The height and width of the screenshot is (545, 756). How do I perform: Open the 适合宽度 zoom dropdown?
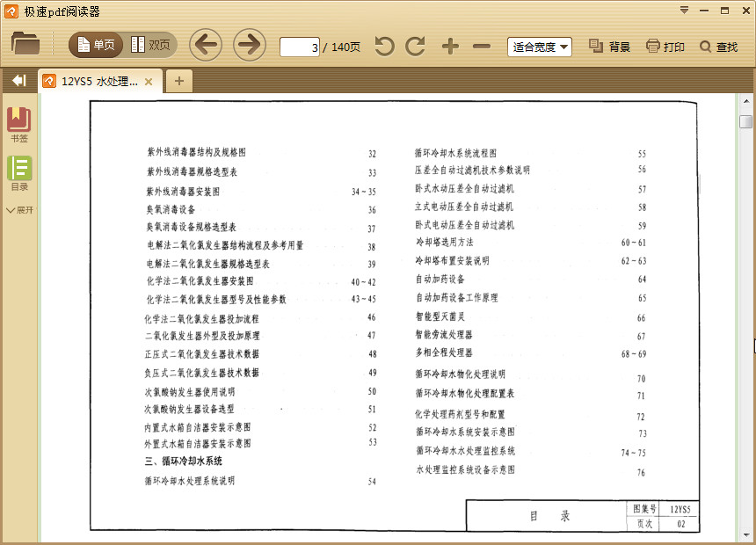tap(540, 47)
